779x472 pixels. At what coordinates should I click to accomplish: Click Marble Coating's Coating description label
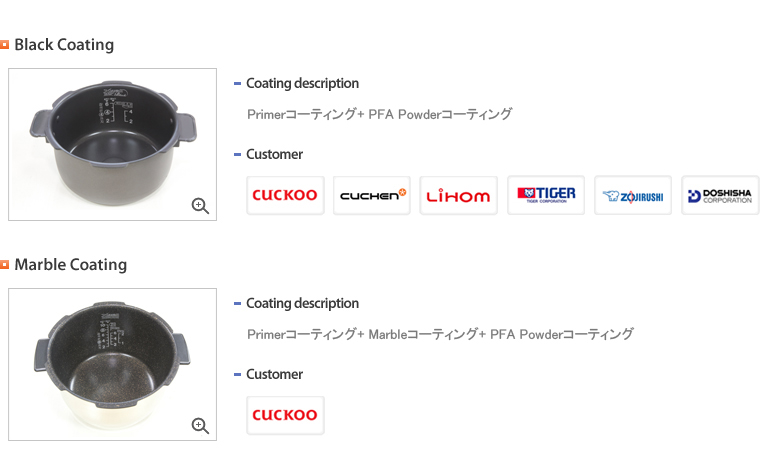pos(302,304)
